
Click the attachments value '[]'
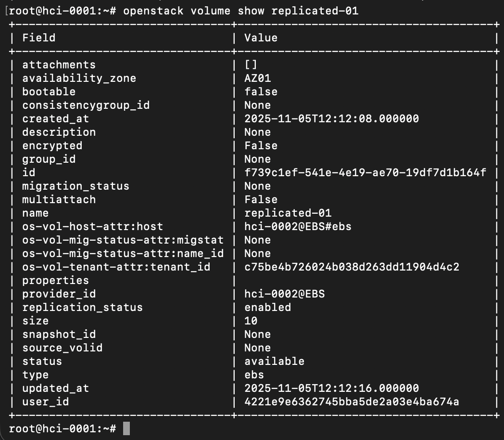coord(251,65)
